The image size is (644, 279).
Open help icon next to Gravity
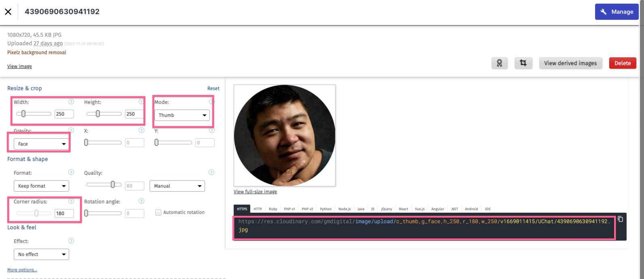point(71,130)
